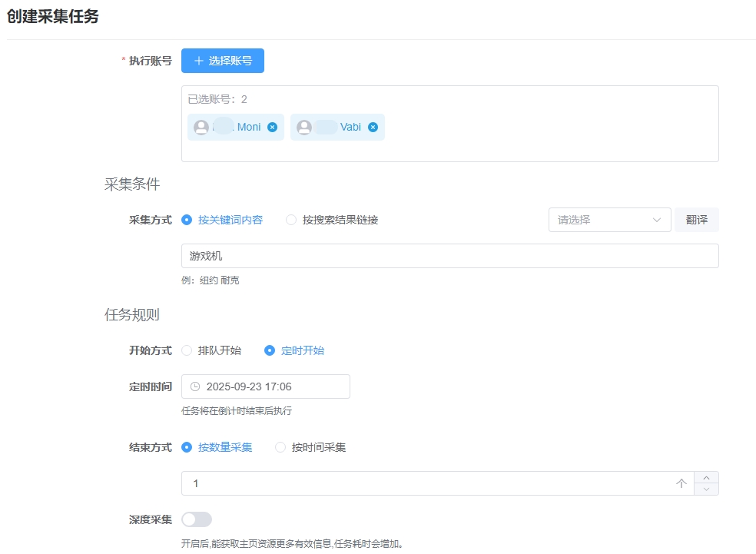
Task: Remove the Vabi account tag
Action: (x=373, y=128)
